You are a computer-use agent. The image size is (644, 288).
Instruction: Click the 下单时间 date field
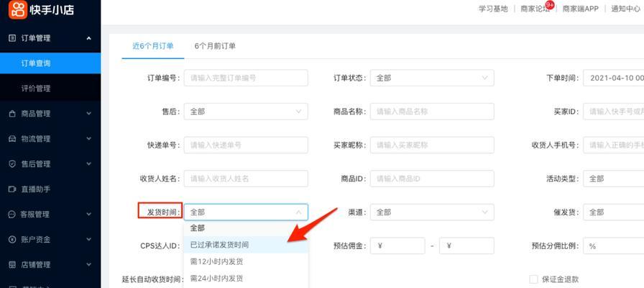(x=613, y=78)
